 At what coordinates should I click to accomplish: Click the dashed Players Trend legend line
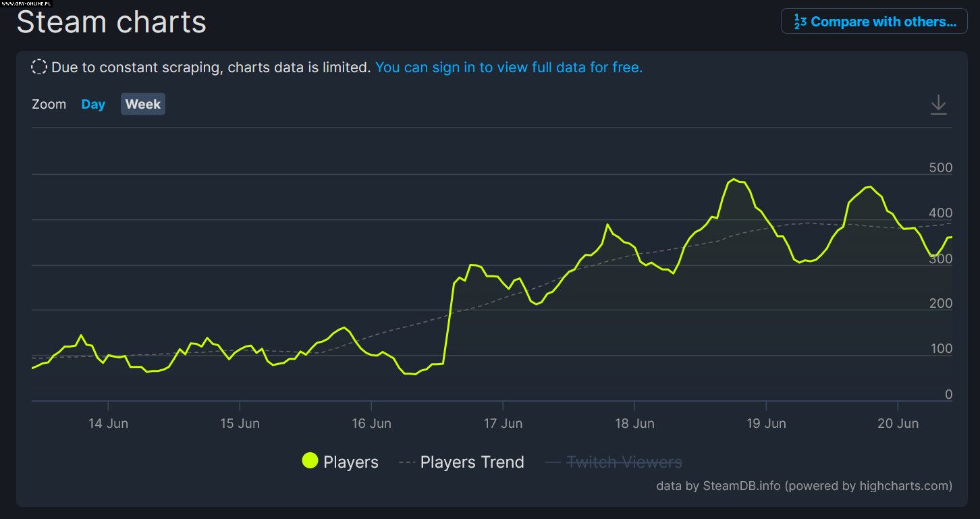click(x=406, y=462)
